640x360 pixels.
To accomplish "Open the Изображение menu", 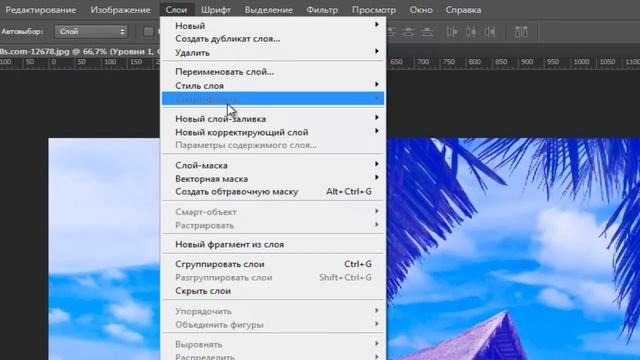I will (x=120, y=10).
